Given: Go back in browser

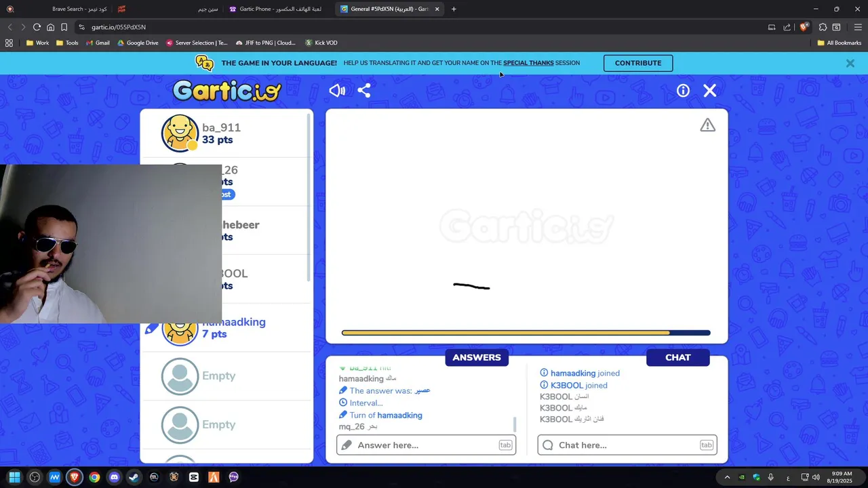Looking at the screenshot, I should coord(9,27).
